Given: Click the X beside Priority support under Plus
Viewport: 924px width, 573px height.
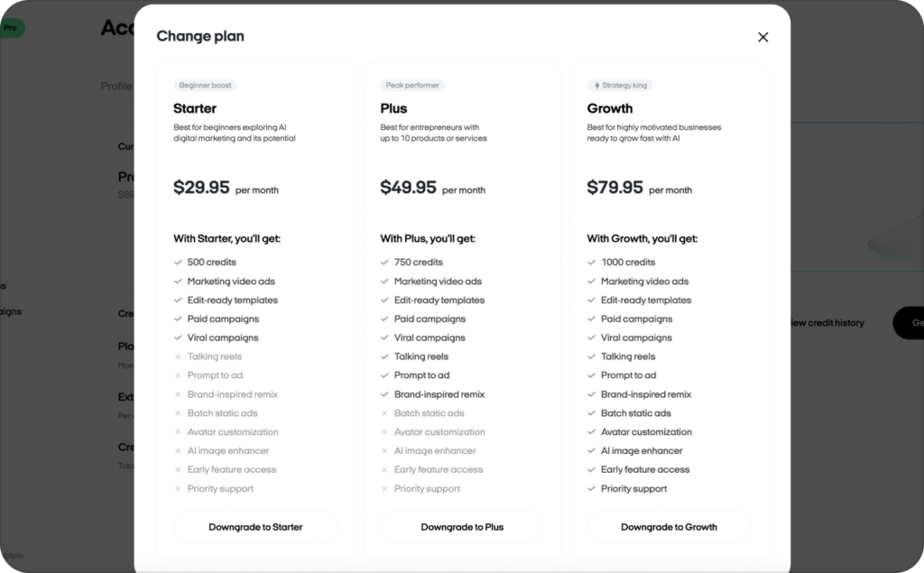Looking at the screenshot, I should [384, 488].
